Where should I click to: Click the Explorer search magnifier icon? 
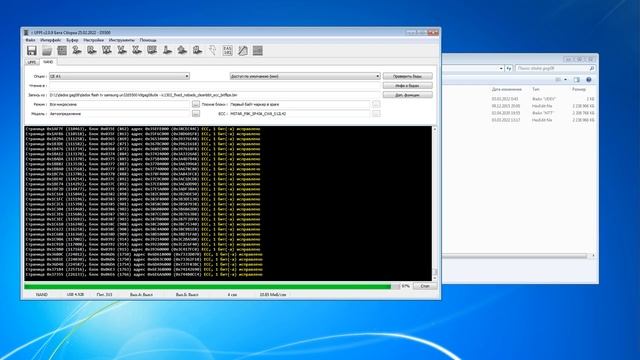tap(591, 69)
